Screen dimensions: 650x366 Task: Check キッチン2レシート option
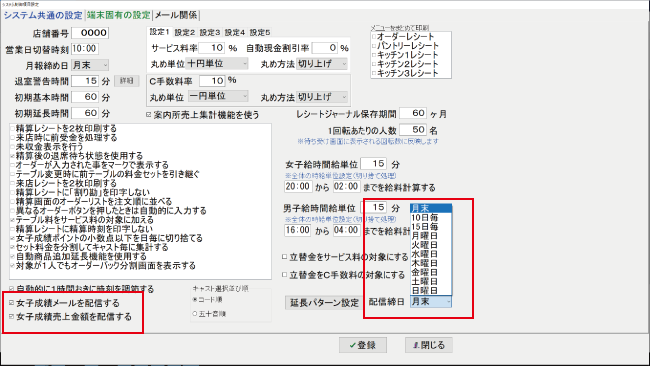(374, 64)
